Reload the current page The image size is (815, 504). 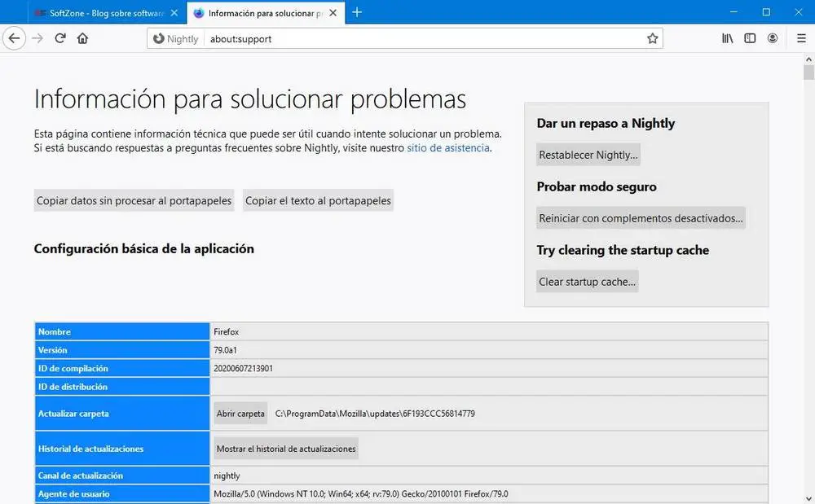coord(60,38)
